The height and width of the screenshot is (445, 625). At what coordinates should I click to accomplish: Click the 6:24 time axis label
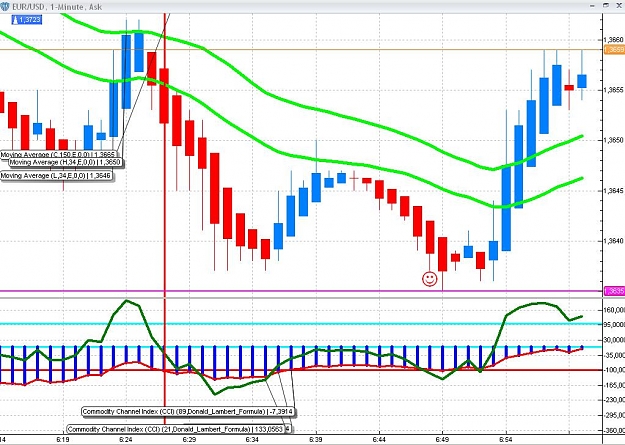click(126, 439)
